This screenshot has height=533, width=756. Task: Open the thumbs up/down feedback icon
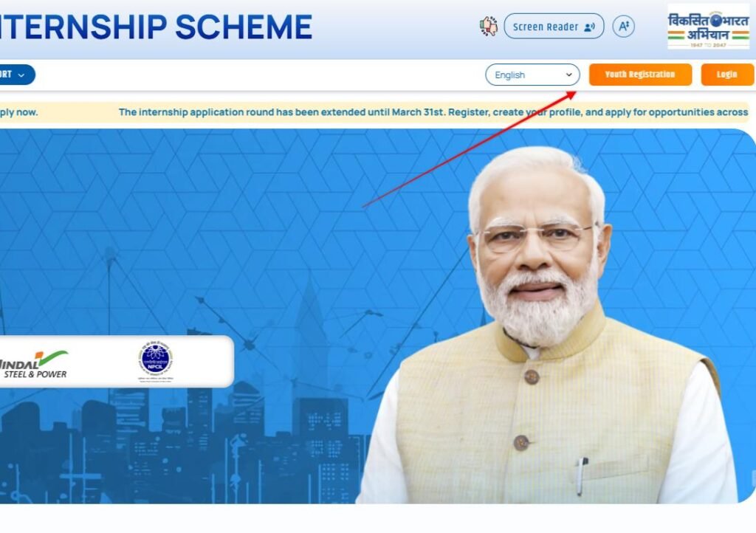(489, 27)
